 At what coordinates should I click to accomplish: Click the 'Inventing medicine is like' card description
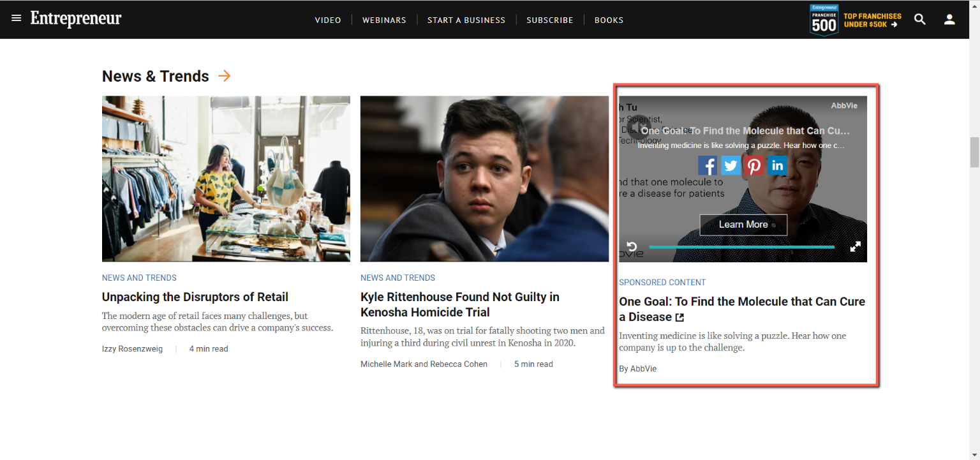pyautogui.click(x=732, y=341)
